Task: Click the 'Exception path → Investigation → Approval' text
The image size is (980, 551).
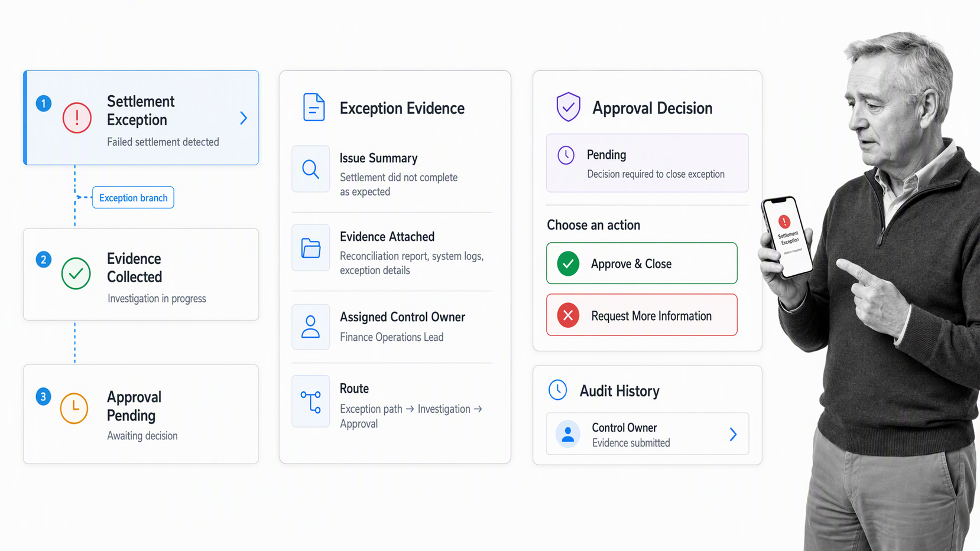Action: 411,416
